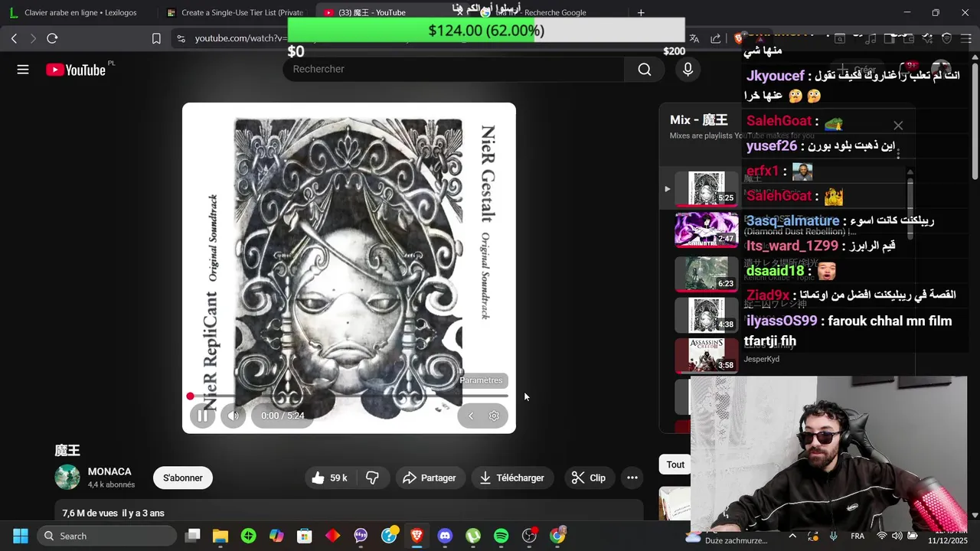The width and height of the screenshot is (980, 551).
Task: Subscribe with the S'abonner button
Action: tap(183, 478)
